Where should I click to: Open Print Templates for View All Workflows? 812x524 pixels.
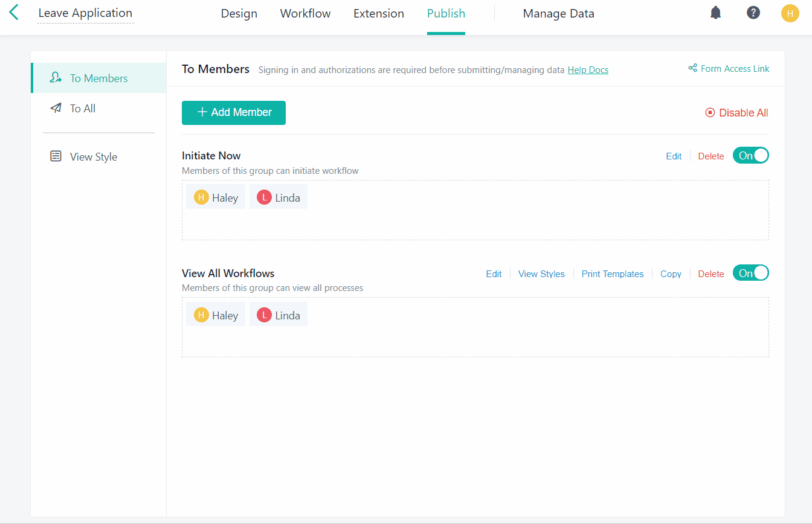tap(612, 274)
